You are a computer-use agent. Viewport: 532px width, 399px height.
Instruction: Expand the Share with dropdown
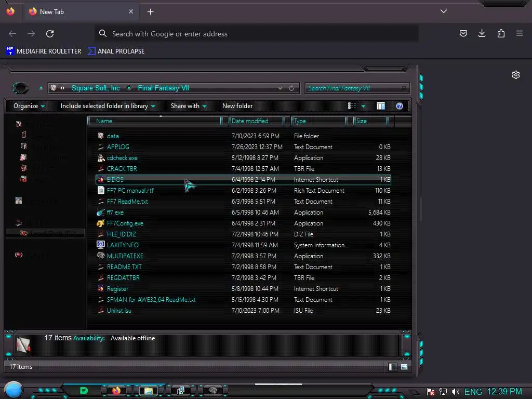coord(189,106)
